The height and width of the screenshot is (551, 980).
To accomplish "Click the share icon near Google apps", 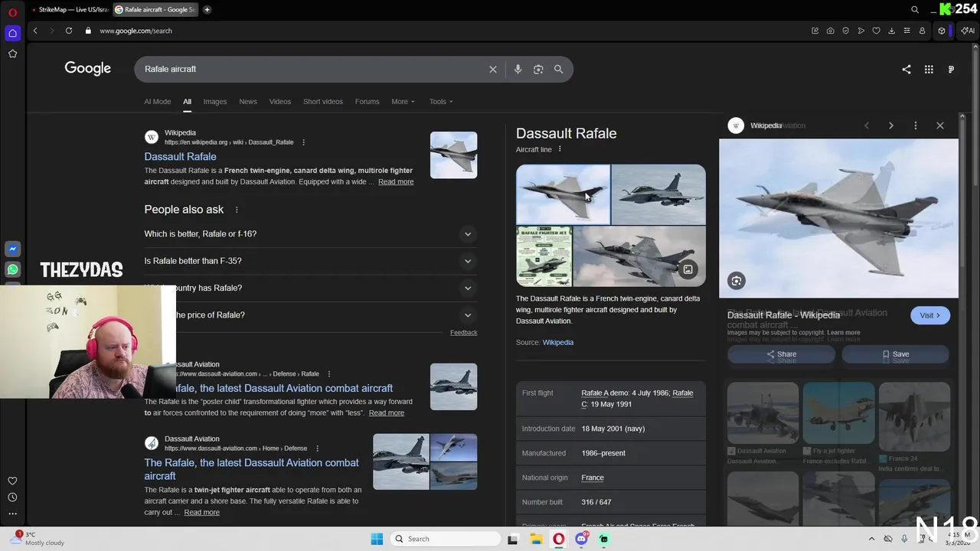I will [x=906, y=70].
